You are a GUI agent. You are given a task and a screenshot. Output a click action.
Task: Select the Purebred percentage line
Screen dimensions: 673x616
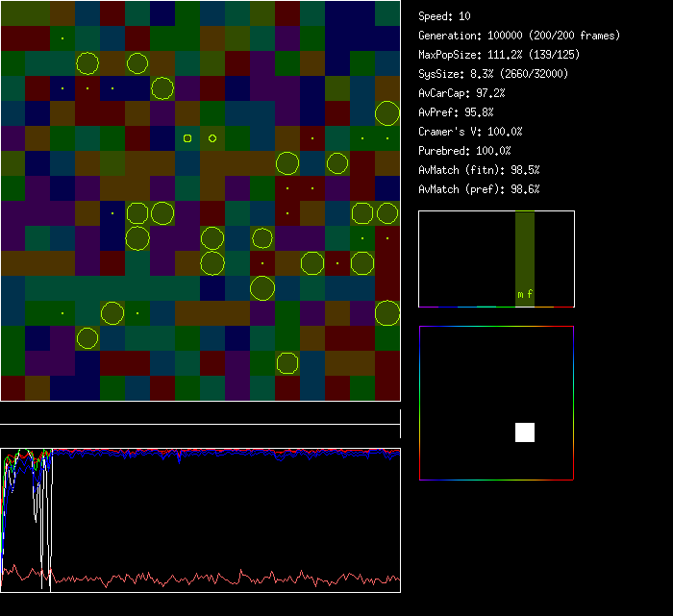coord(464,151)
